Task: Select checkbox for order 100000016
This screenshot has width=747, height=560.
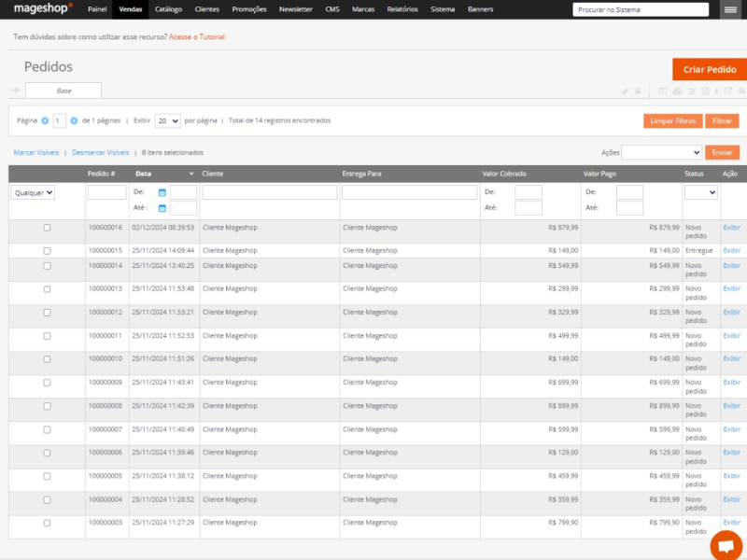Action: tap(47, 228)
